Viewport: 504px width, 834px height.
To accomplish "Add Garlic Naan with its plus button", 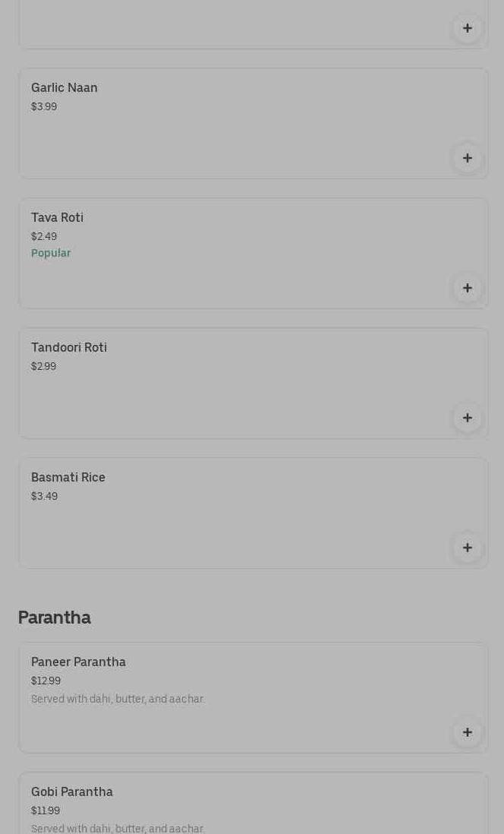I will point(468,158).
